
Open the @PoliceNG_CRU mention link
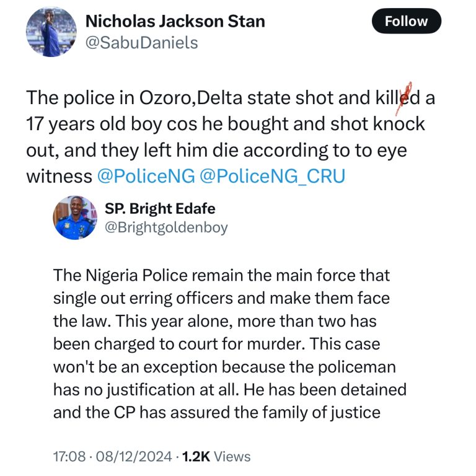tap(273, 176)
